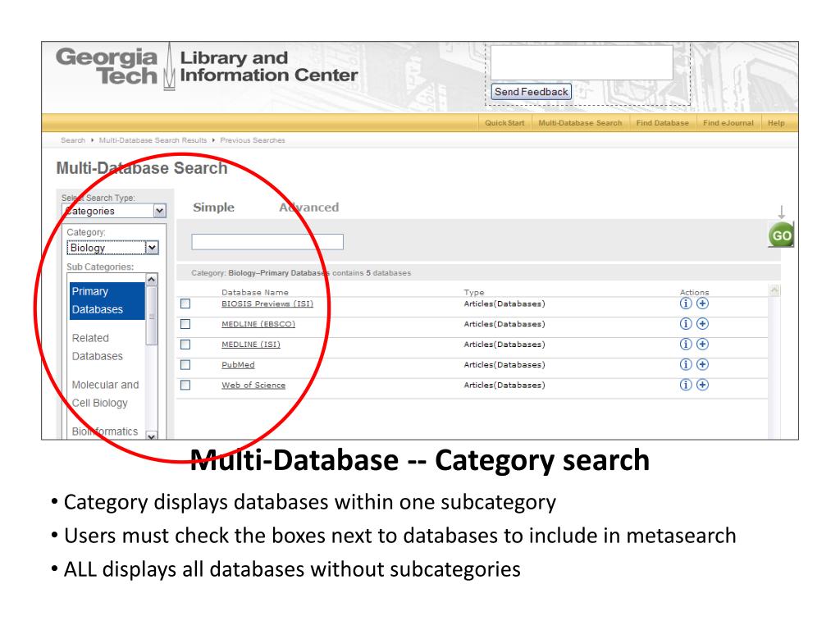Click the Sub Categories scrollbar thumb
This screenshot has height=630, width=840.
point(152,317)
